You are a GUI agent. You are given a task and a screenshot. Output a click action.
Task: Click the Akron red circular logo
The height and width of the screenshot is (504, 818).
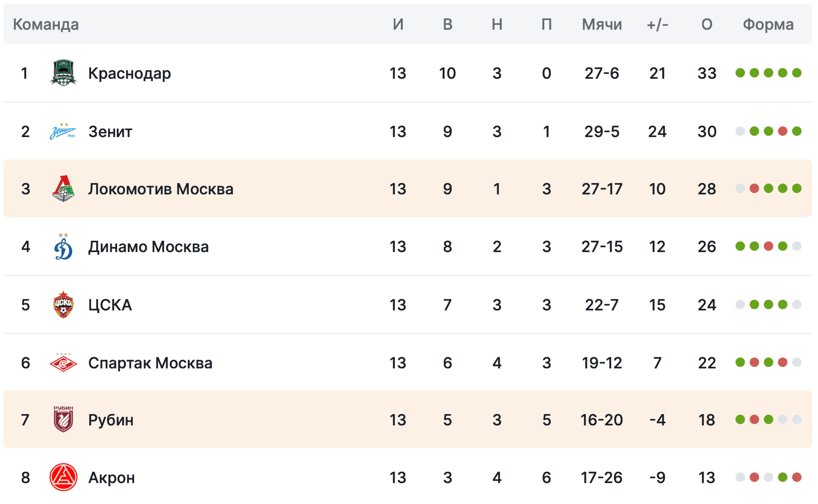pyautogui.click(x=63, y=478)
